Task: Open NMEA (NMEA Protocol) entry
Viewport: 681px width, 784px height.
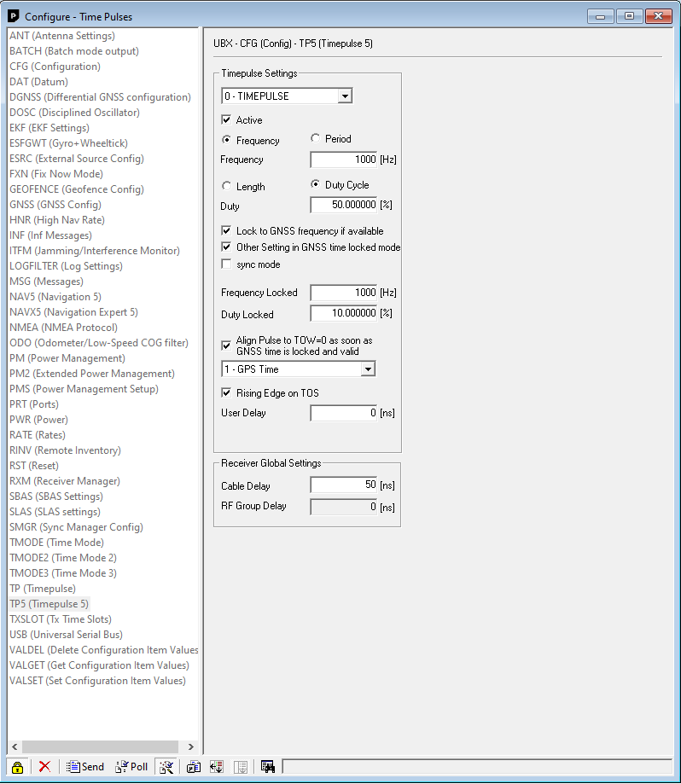Action: 63,328
